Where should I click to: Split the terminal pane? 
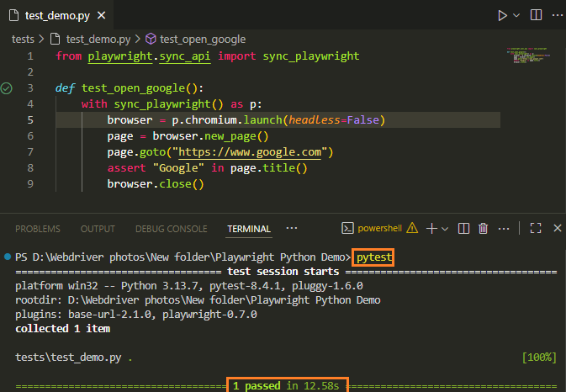click(x=463, y=229)
